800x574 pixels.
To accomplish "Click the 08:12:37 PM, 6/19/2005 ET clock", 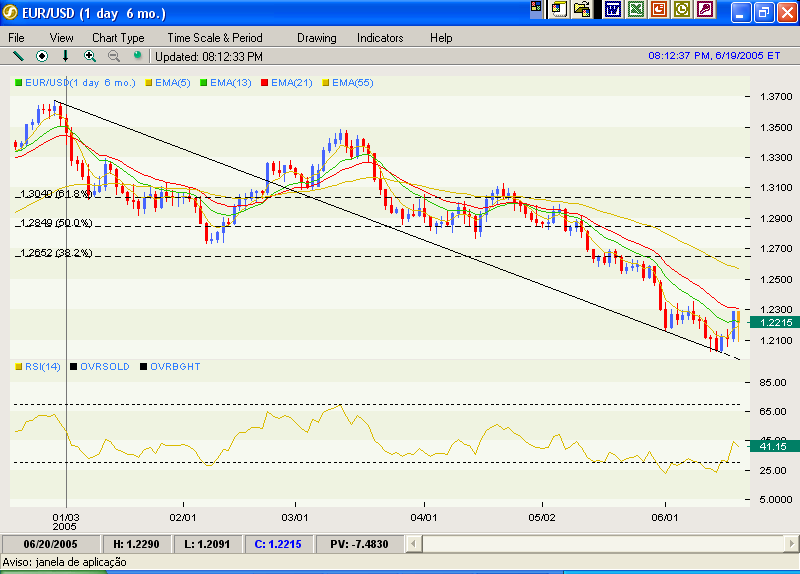I will pos(714,56).
